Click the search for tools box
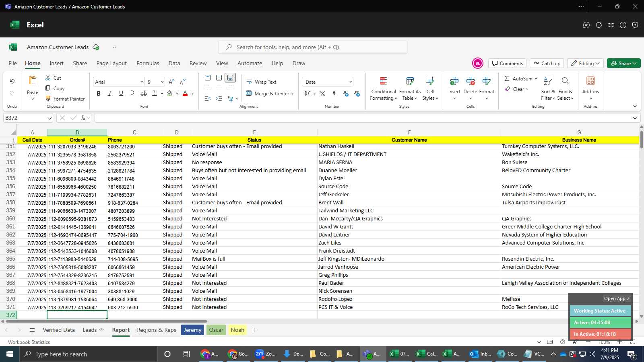The image size is (644, 362). [313, 47]
